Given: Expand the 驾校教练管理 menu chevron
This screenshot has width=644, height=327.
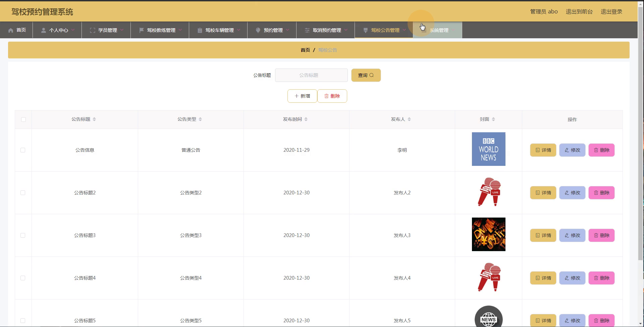Looking at the screenshot, I should [x=180, y=30].
